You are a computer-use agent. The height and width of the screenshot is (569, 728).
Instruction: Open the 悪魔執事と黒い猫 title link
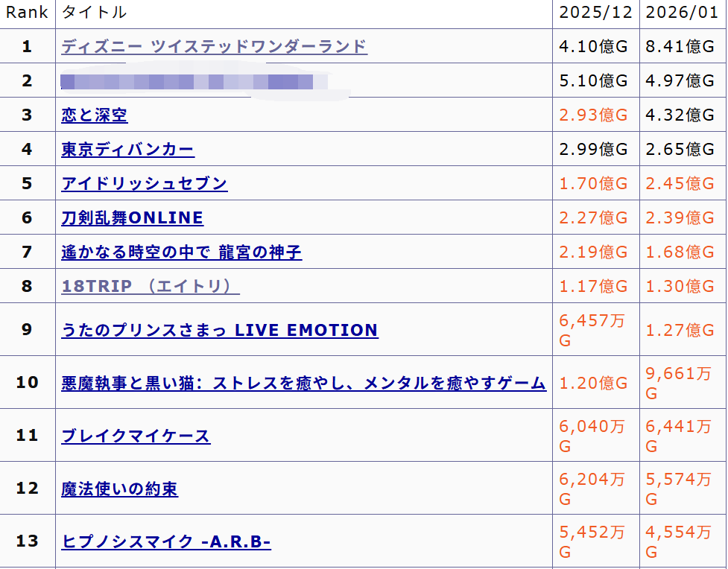point(303,383)
